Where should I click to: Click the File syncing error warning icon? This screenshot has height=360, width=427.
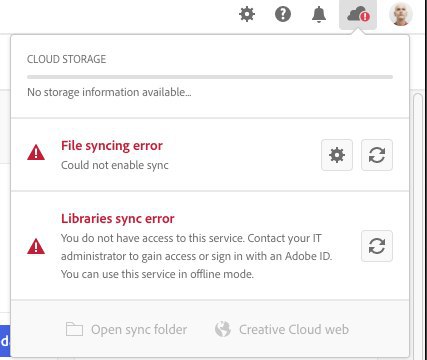coord(36,153)
